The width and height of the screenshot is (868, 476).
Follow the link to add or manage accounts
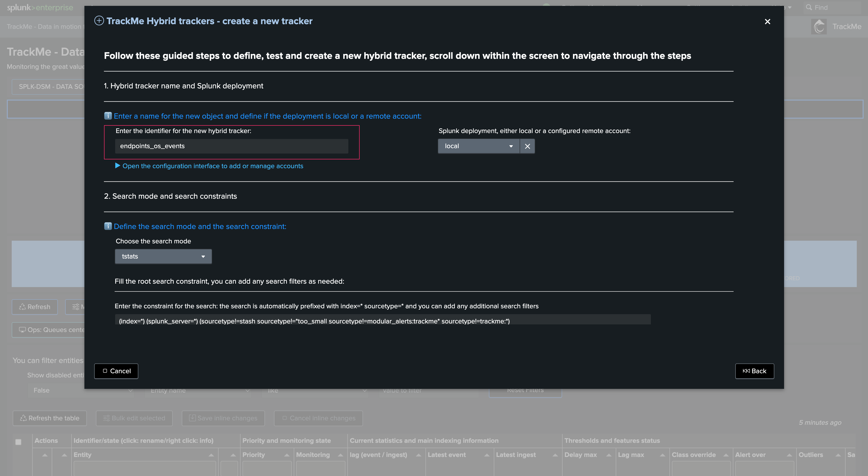coord(213,166)
